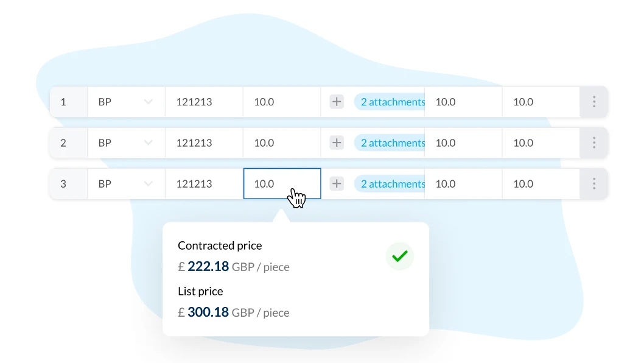Click the plus icon in row 3

coord(337,183)
